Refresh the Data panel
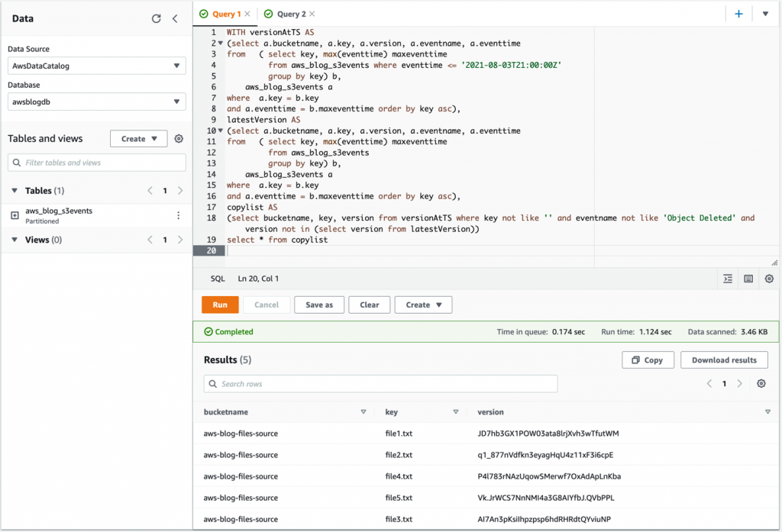 coord(156,18)
